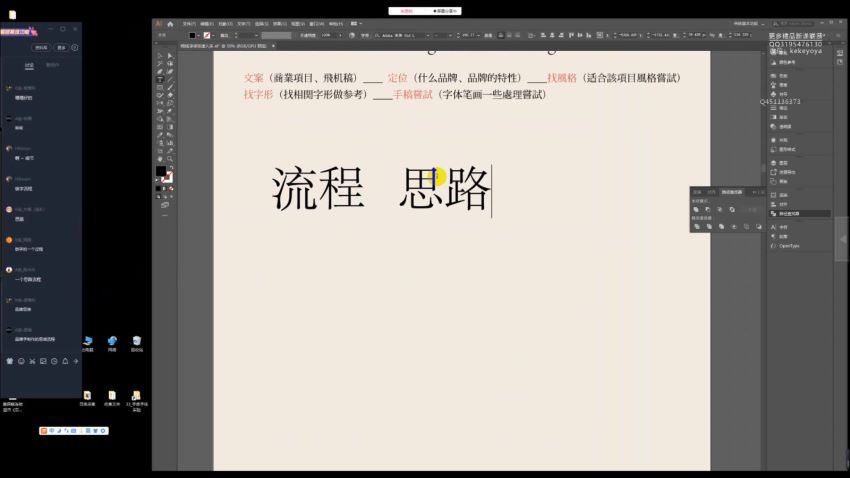Click black fill swatch in control bar
This screenshot has height=478, width=850.
coord(192,35)
